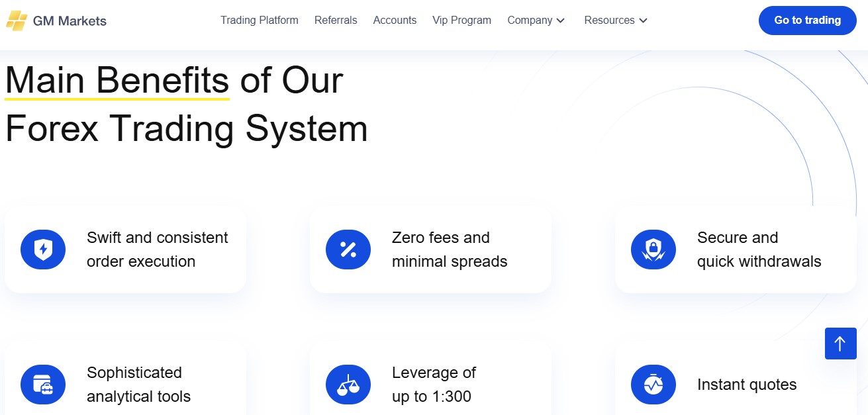Click the leverage balance scales icon
868x415 pixels.
click(x=348, y=385)
